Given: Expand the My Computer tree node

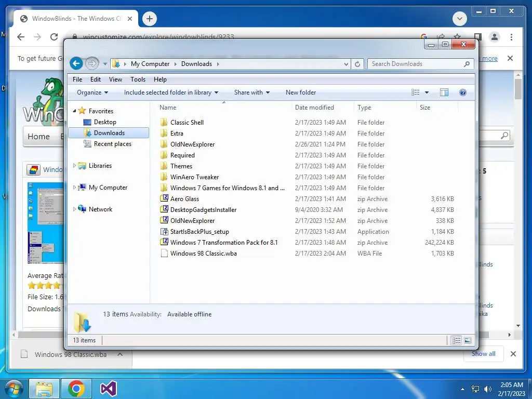Looking at the screenshot, I should (75, 187).
